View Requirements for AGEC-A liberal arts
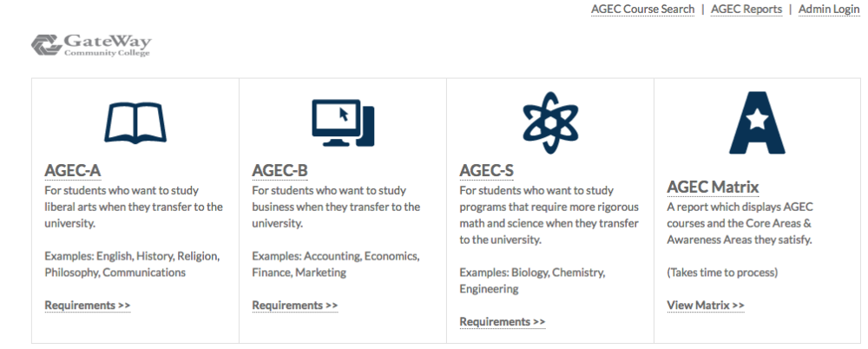The height and width of the screenshot is (349, 868). tap(88, 306)
